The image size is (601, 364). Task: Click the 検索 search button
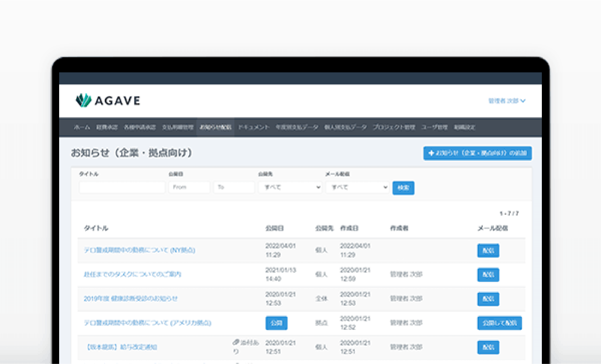point(403,188)
